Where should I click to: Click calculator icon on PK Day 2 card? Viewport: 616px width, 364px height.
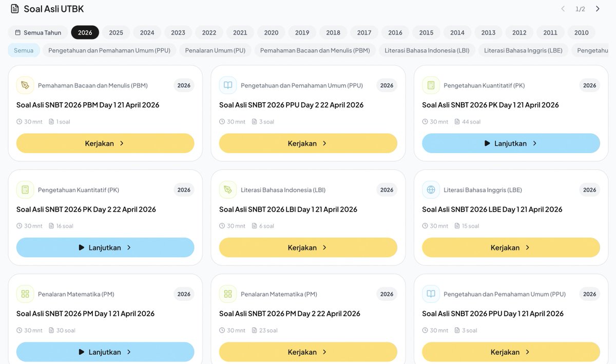pos(25,190)
